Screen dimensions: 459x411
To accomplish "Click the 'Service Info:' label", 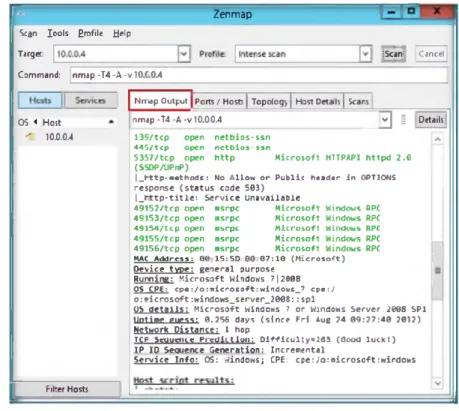I will pos(166,360).
